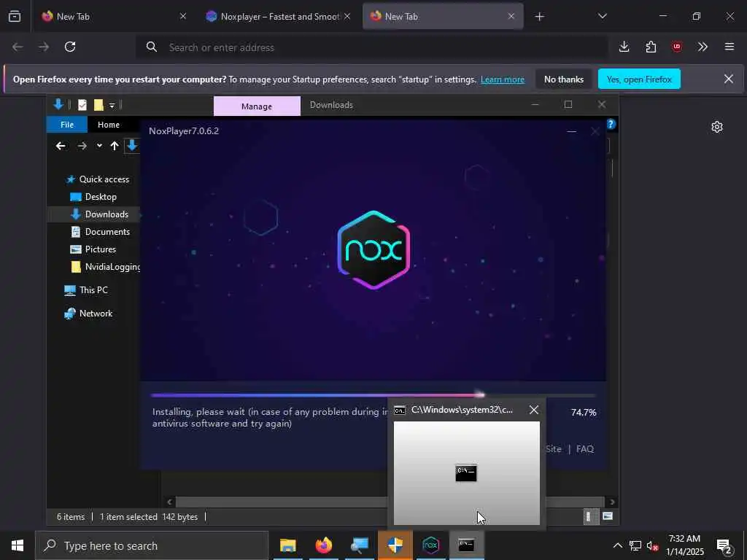Open the FAQ link in Nox installer

click(x=584, y=449)
